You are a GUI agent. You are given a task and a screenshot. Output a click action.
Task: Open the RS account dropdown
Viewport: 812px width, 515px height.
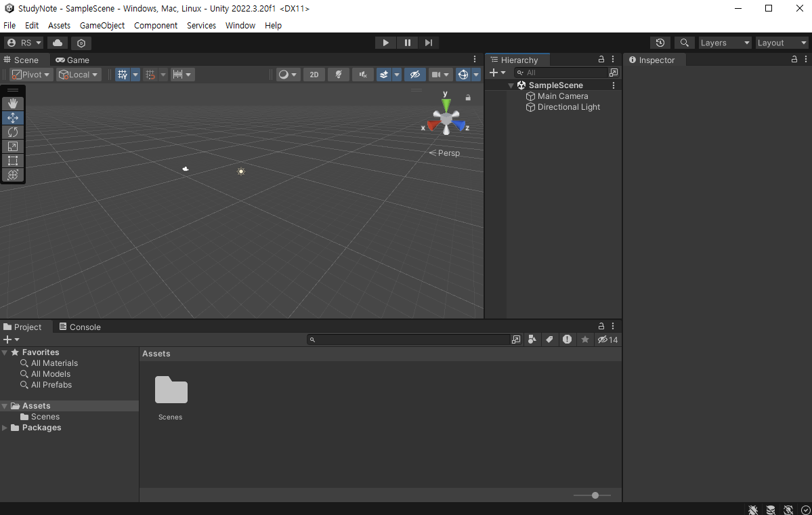pos(24,43)
